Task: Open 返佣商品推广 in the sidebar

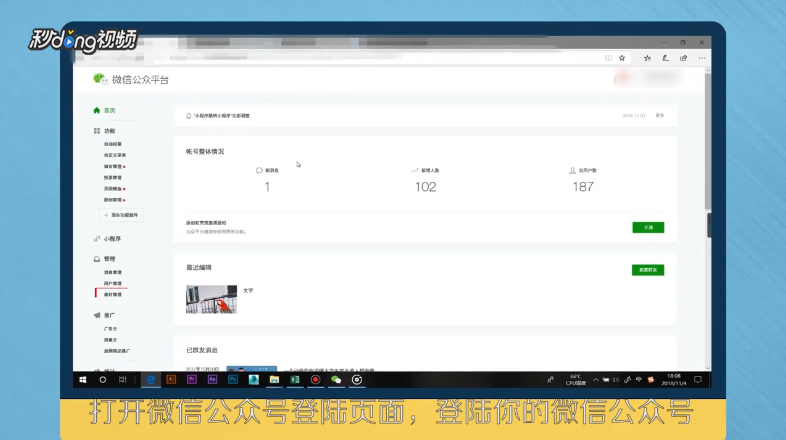Action: [x=117, y=351]
